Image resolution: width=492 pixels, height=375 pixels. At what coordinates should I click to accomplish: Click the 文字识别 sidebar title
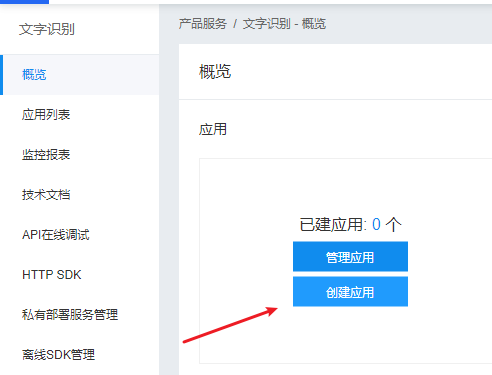[47, 29]
